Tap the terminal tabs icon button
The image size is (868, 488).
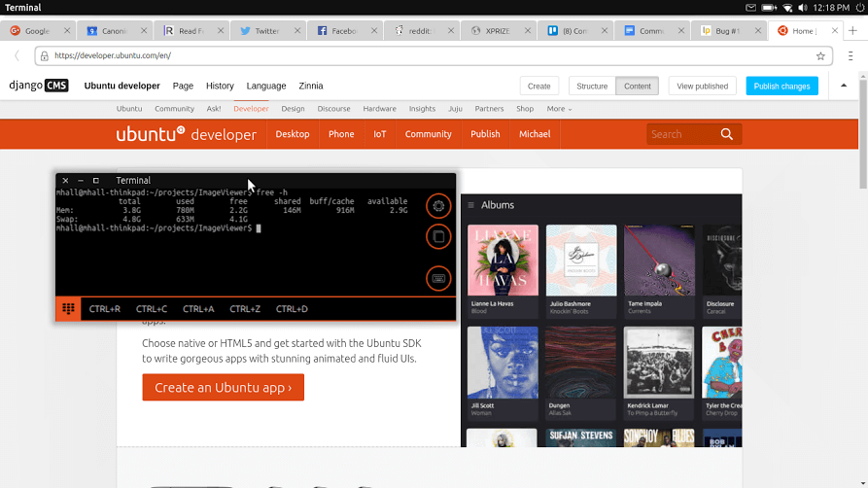(438, 237)
